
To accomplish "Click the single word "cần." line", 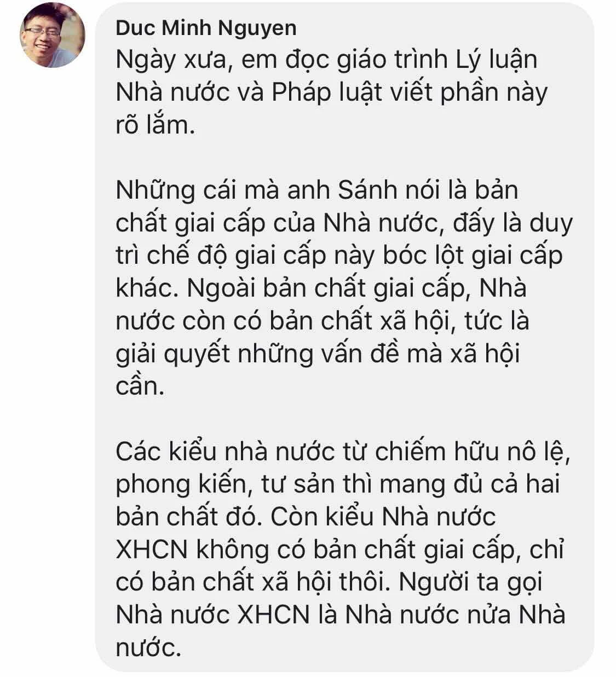I will [140, 387].
